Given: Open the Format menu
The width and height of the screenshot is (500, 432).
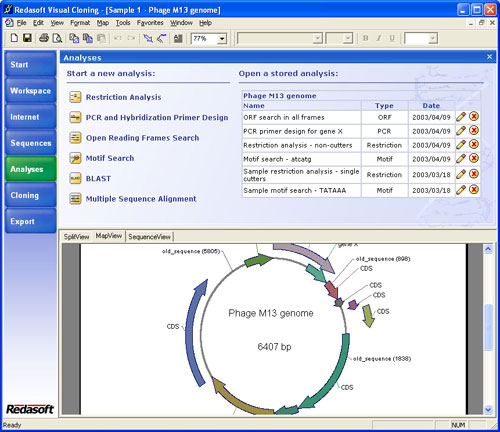Looking at the screenshot, I should point(80,23).
